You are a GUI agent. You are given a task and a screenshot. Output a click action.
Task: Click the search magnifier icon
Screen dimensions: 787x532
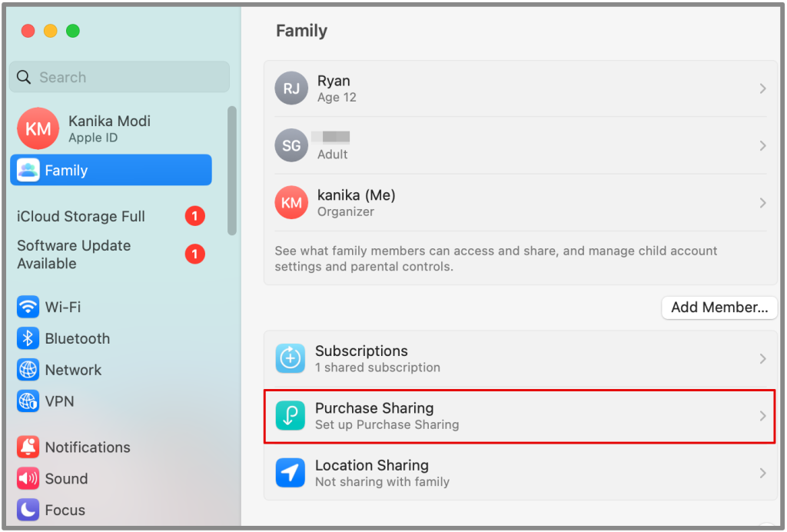tap(24, 77)
